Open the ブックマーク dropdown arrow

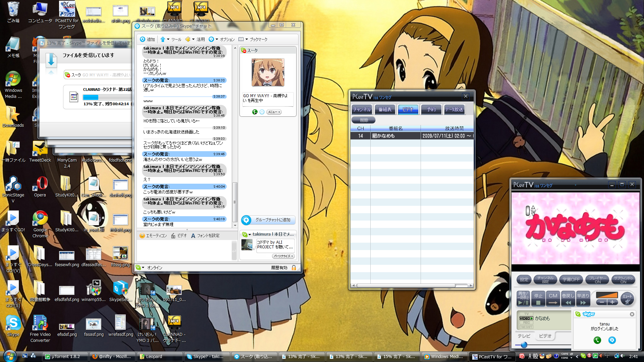(247, 39)
